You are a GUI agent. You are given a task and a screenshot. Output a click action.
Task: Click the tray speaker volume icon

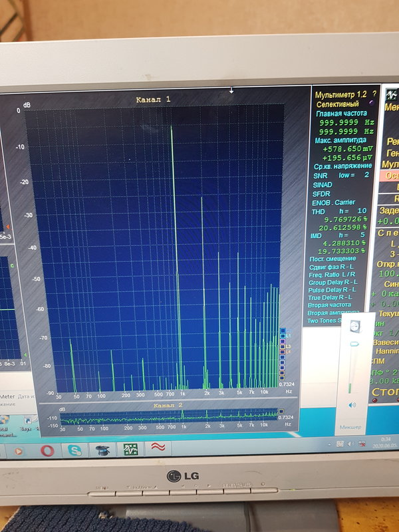tap(351, 444)
